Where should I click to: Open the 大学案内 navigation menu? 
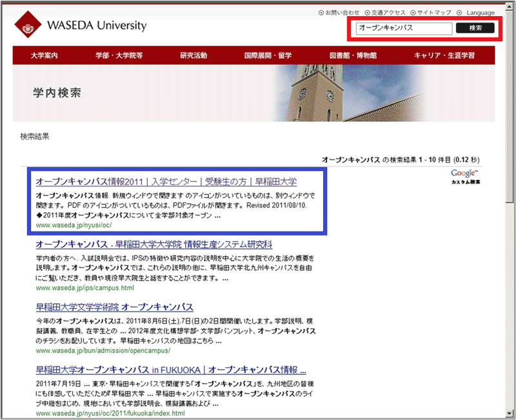[x=44, y=55]
